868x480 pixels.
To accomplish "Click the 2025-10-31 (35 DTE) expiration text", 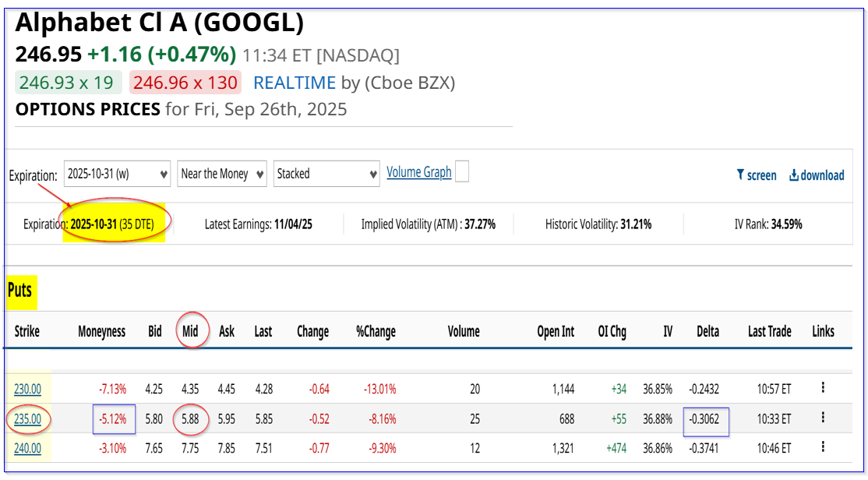I will tap(112, 224).
